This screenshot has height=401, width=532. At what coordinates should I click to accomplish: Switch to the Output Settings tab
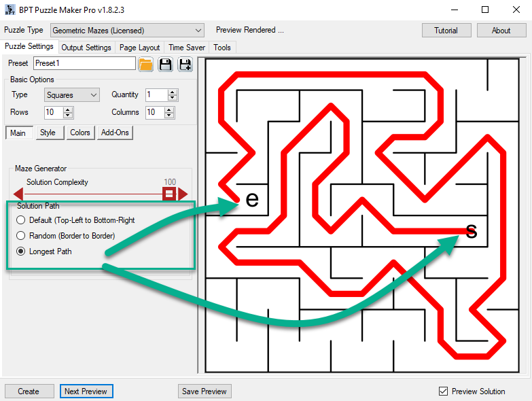pyautogui.click(x=86, y=48)
